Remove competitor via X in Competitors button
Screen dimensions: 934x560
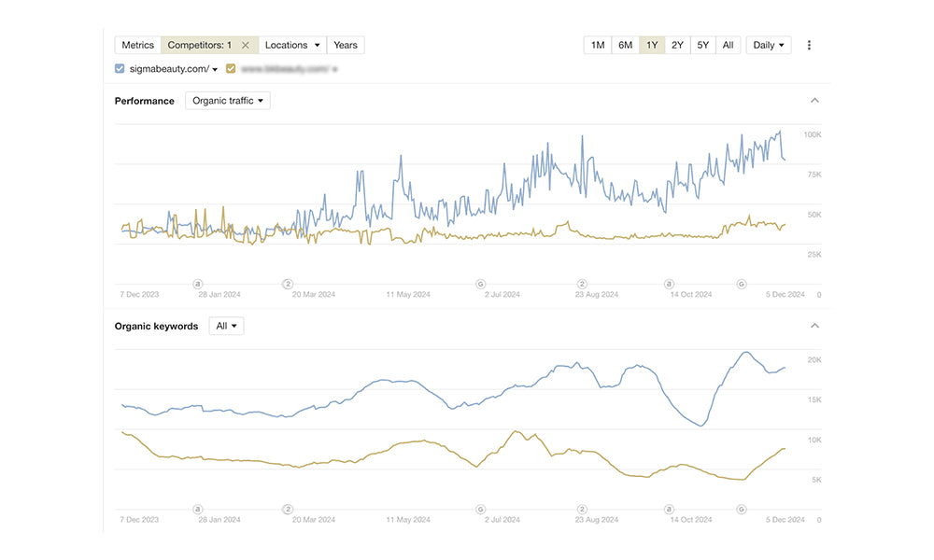tap(245, 45)
